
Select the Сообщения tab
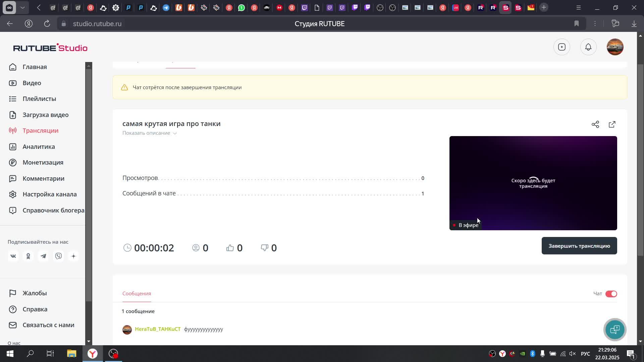pos(137,294)
